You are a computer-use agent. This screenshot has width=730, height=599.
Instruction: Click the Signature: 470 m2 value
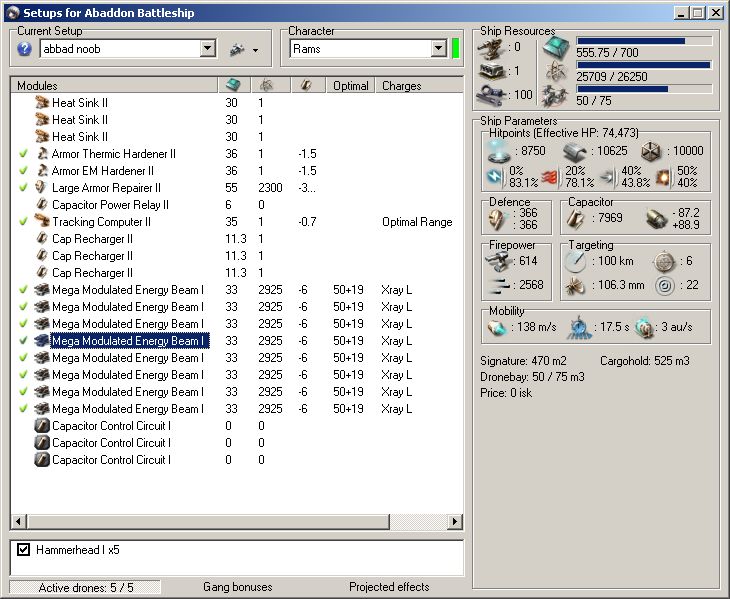(x=523, y=361)
